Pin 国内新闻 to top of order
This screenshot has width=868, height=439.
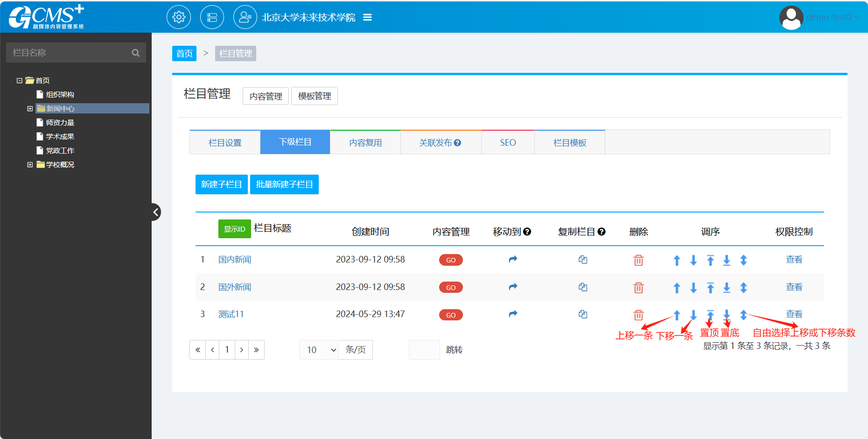click(710, 260)
